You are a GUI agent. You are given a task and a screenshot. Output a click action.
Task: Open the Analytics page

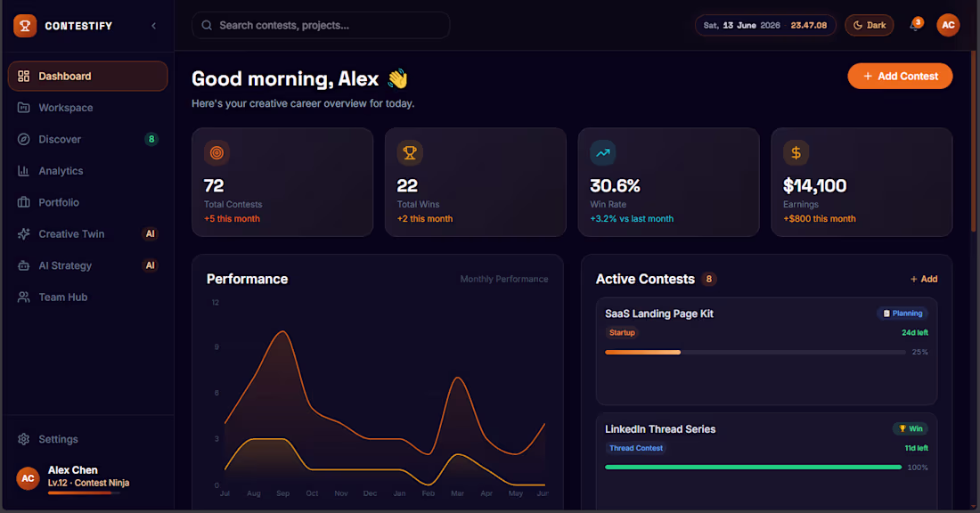point(87,171)
